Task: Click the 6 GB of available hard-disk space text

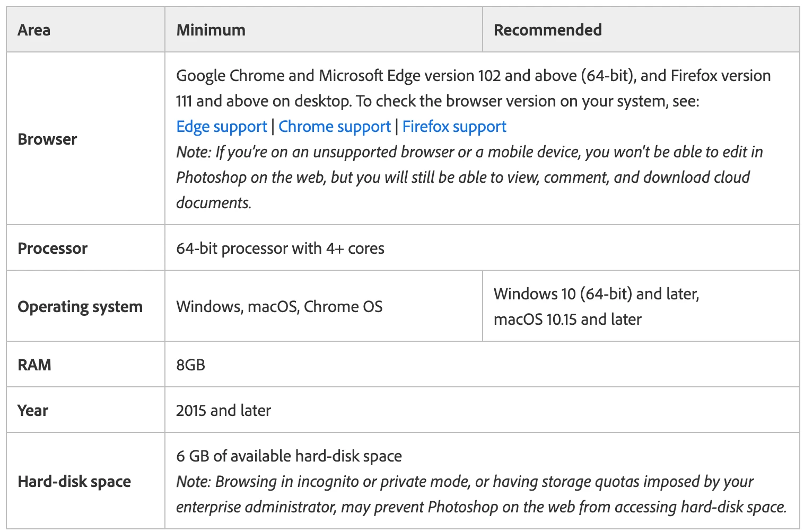Action: 289,456
